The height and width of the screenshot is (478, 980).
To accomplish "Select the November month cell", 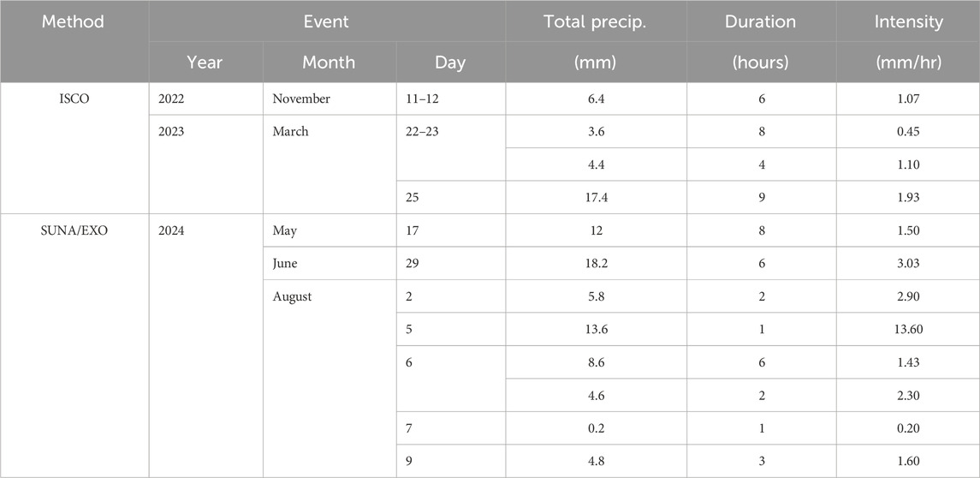I will [301, 99].
